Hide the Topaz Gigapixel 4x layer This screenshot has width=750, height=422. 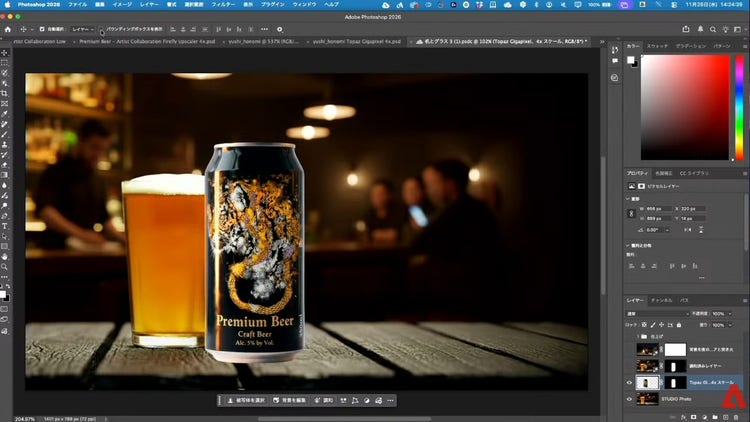point(630,382)
